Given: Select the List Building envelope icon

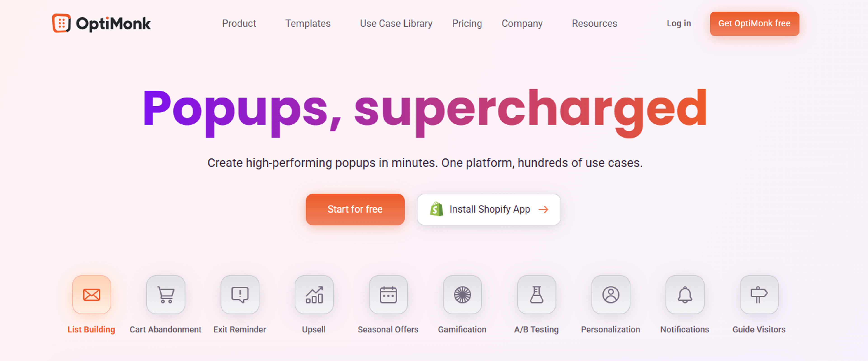Looking at the screenshot, I should coord(92,295).
